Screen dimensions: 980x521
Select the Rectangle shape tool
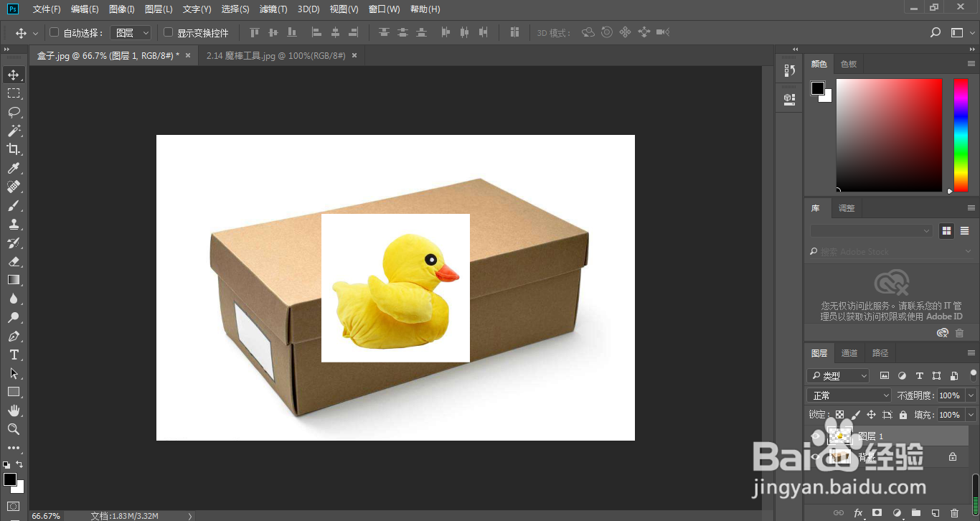coord(14,392)
